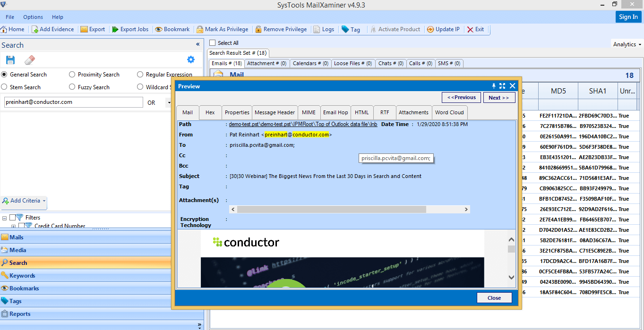Screen dimensions: 644x330
Task: Click Update IP toolbar item
Action: click(443, 29)
